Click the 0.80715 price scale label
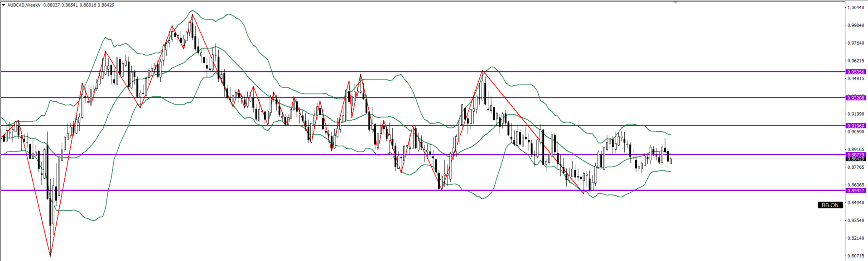 click(x=856, y=256)
